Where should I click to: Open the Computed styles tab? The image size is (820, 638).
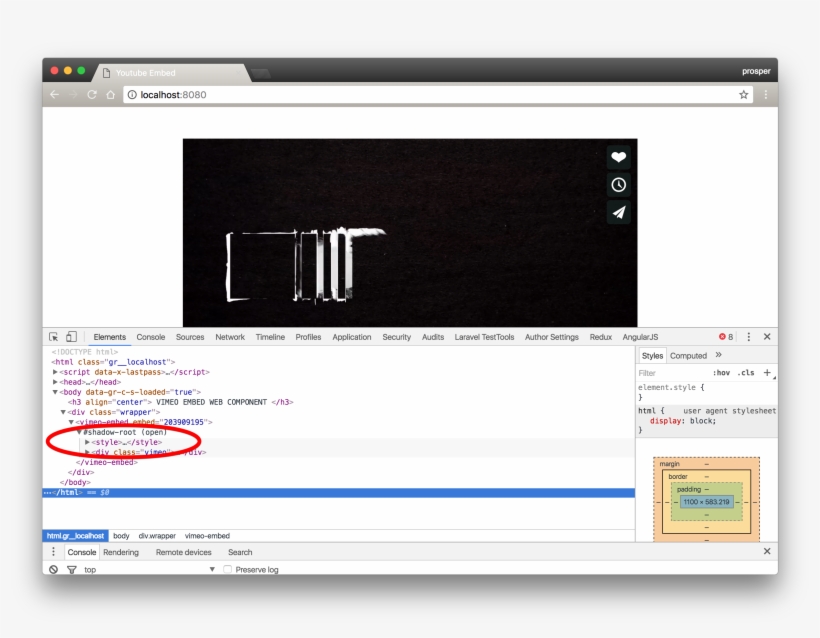click(x=688, y=354)
